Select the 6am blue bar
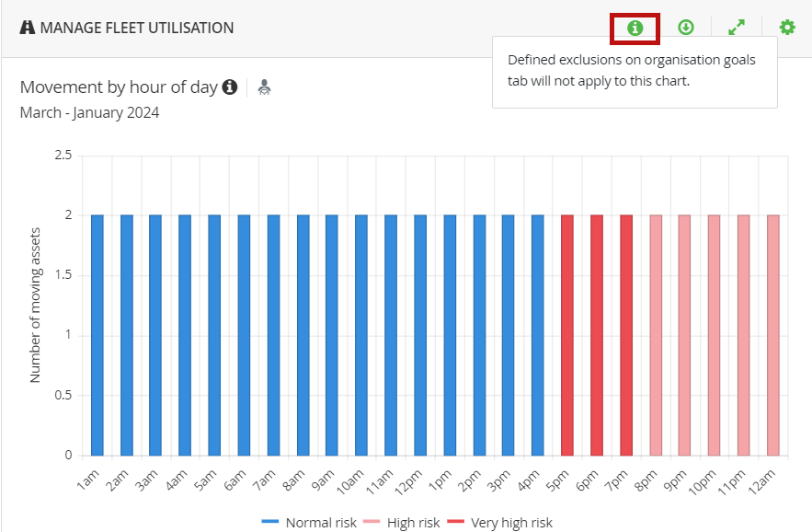 244,335
